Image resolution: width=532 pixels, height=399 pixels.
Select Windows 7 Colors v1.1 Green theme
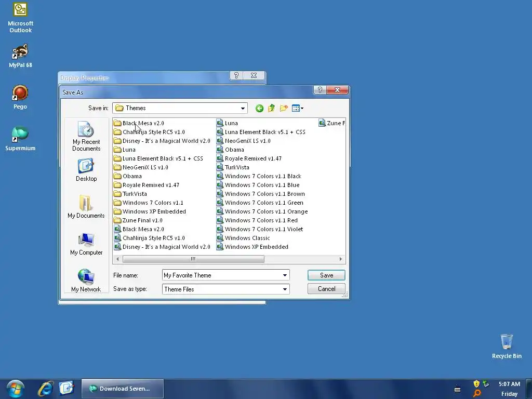pyautogui.click(x=260, y=203)
